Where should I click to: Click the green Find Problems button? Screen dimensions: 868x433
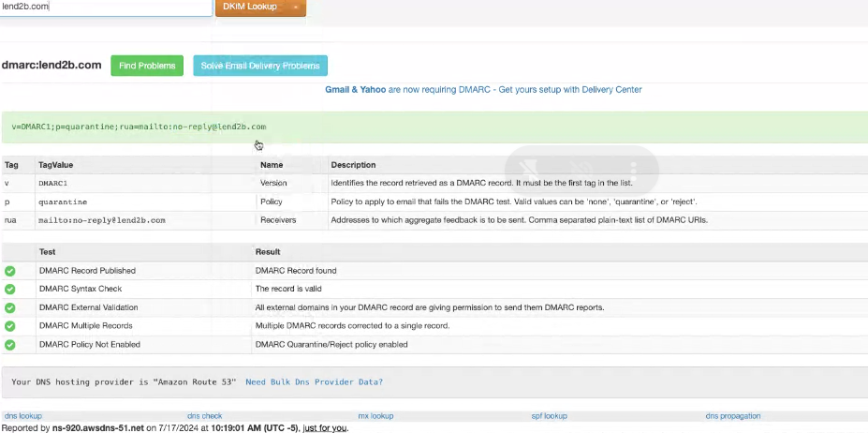tap(147, 66)
